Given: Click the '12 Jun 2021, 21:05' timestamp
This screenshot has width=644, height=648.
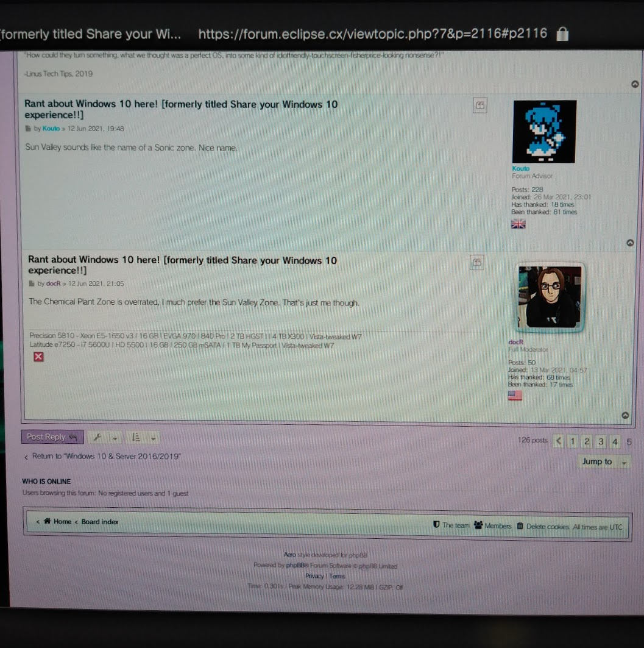Looking at the screenshot, I should [96, 283].
